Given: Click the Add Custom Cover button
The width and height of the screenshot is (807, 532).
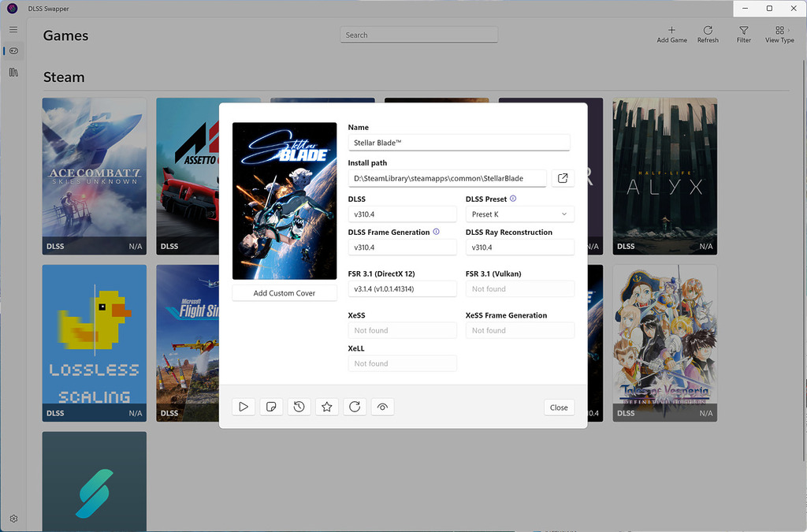Looking at the screenshot, I should pyautogui.click(x=284, y=292).
